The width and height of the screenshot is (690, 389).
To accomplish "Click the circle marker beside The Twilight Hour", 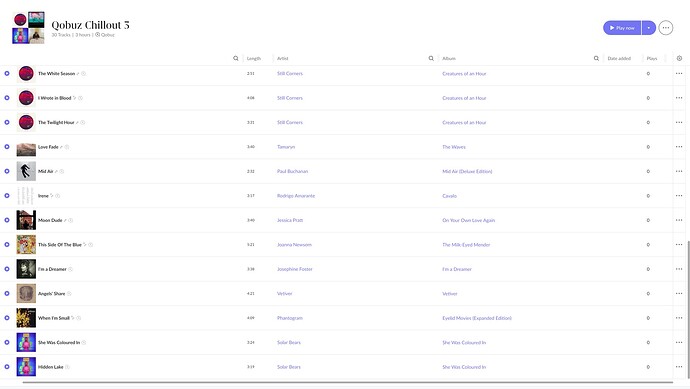I will point(7,122).
